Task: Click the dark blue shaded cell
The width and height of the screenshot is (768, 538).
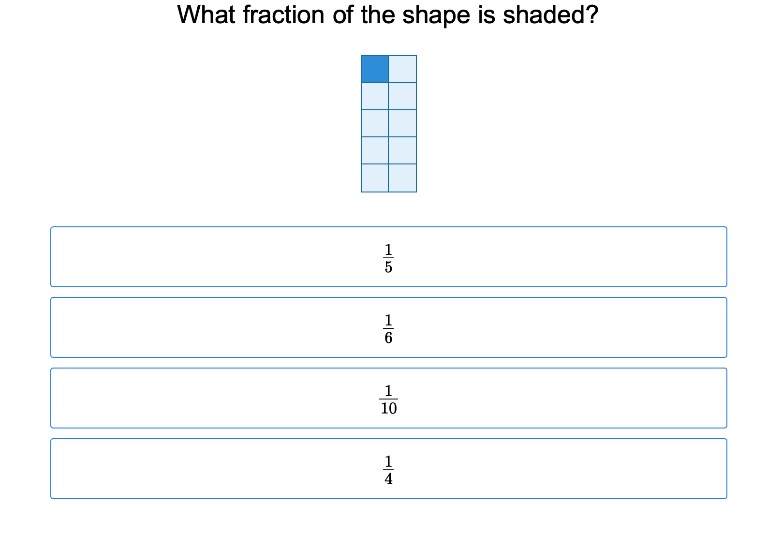Action: [x=375, y=69]
